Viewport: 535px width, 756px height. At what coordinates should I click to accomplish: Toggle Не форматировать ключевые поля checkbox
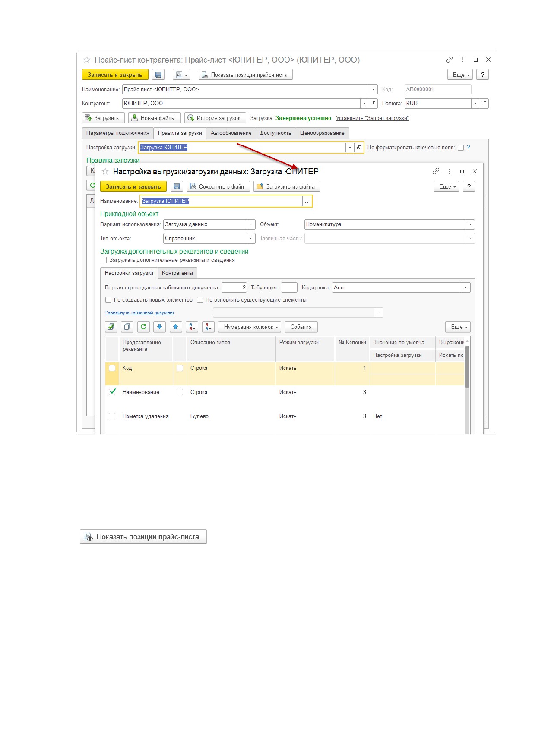(461, 148)
